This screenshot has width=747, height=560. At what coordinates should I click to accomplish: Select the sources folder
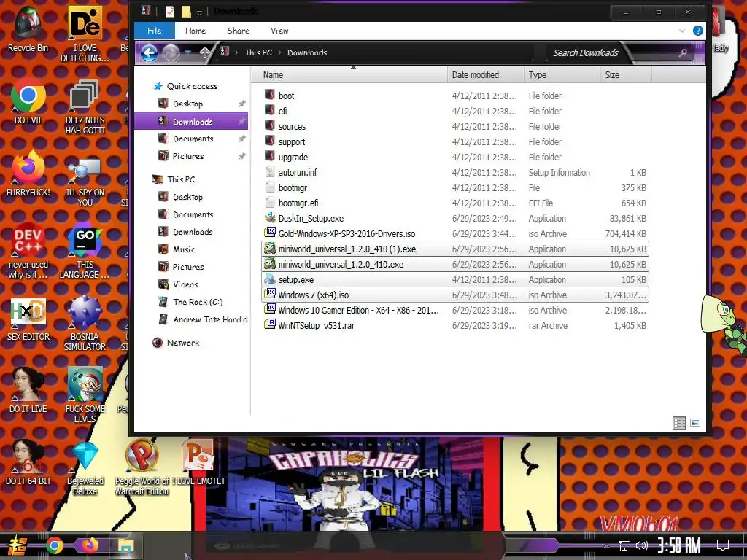point(455,127)
